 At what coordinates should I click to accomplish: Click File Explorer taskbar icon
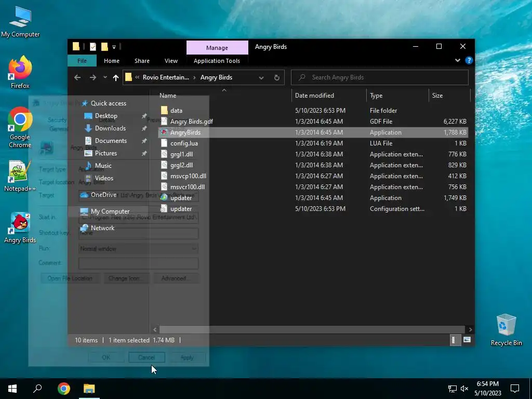click(x=89, y=389)
